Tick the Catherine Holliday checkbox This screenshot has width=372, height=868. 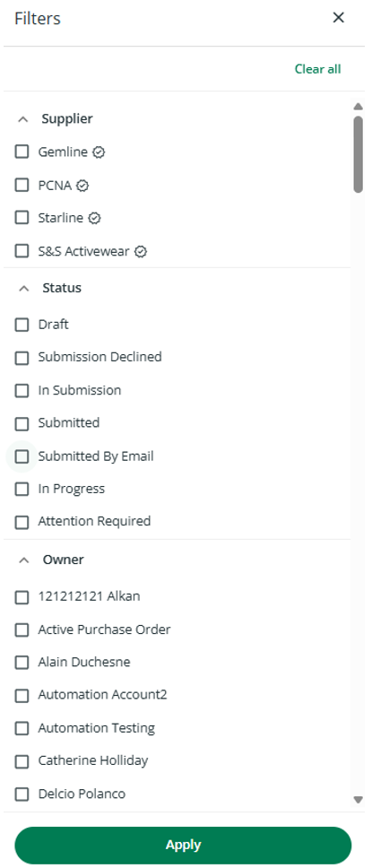click(22, 761)
